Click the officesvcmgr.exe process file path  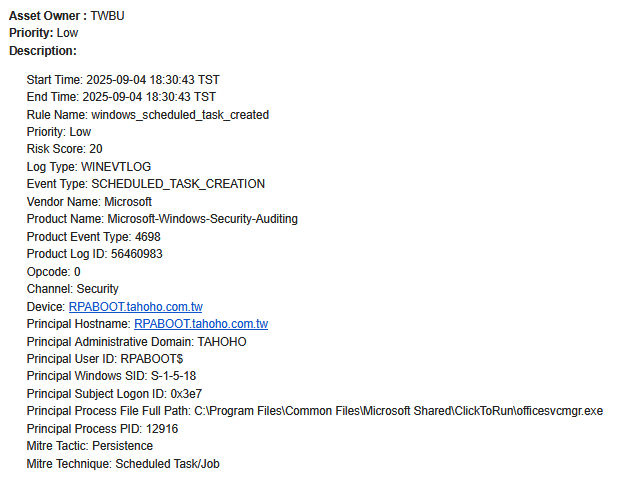[x=398, y=411]
